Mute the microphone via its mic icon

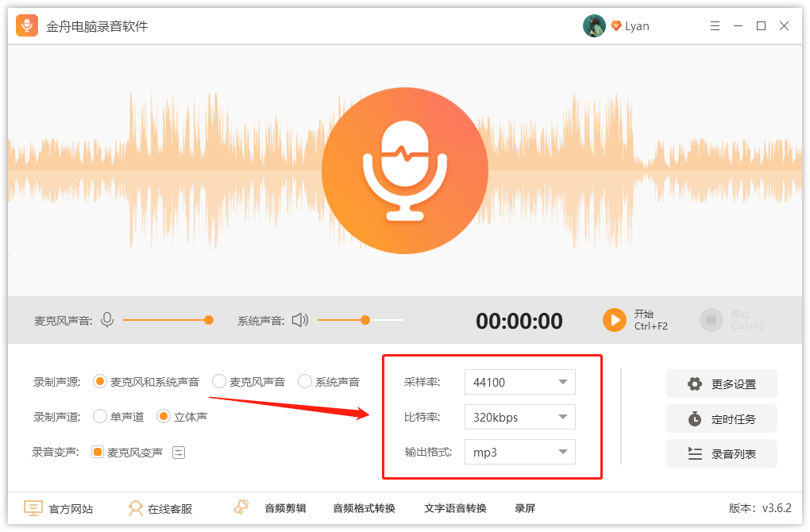[107, 320]
